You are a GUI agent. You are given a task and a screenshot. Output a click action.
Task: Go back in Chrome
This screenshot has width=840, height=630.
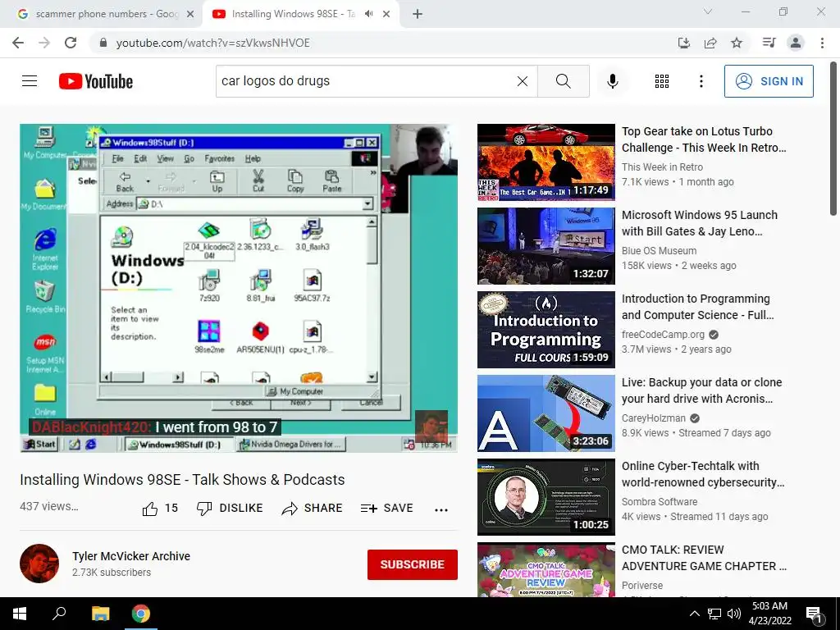[18, 43]
